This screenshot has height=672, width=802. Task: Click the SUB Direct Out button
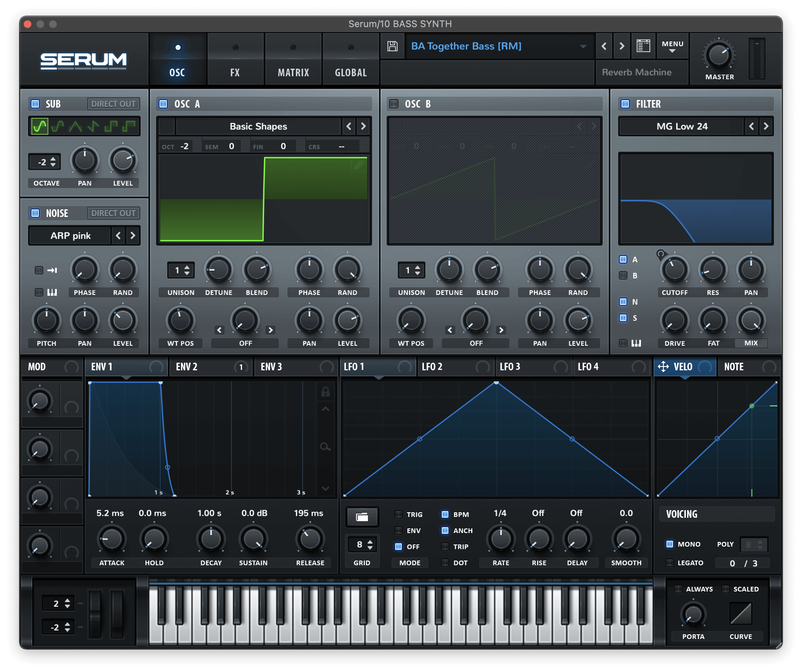[x=113, y=104]
